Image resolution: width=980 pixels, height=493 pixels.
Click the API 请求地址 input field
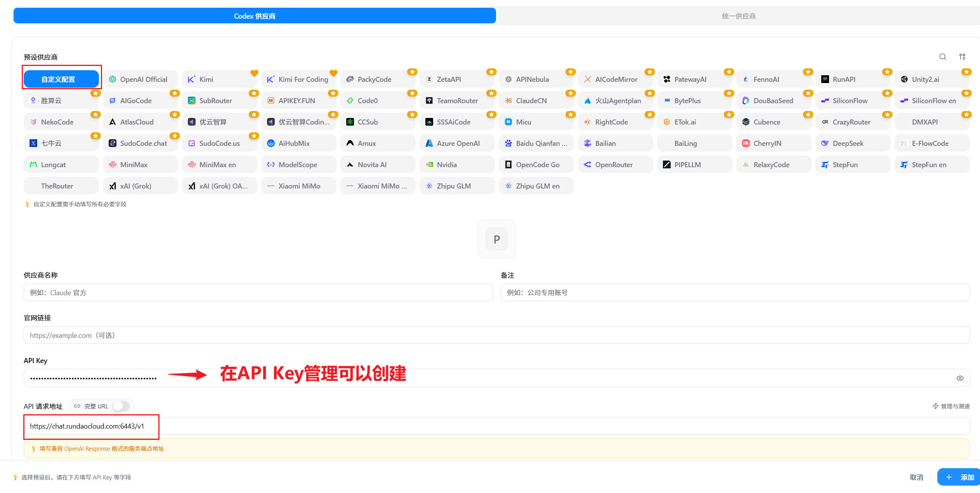[x=497, y=426]
